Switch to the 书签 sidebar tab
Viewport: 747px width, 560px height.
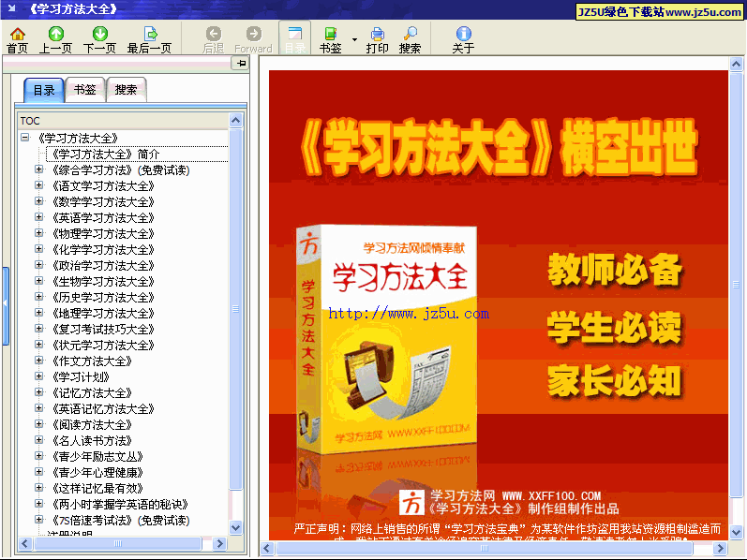pyautogui.click(x=84, y=90)
